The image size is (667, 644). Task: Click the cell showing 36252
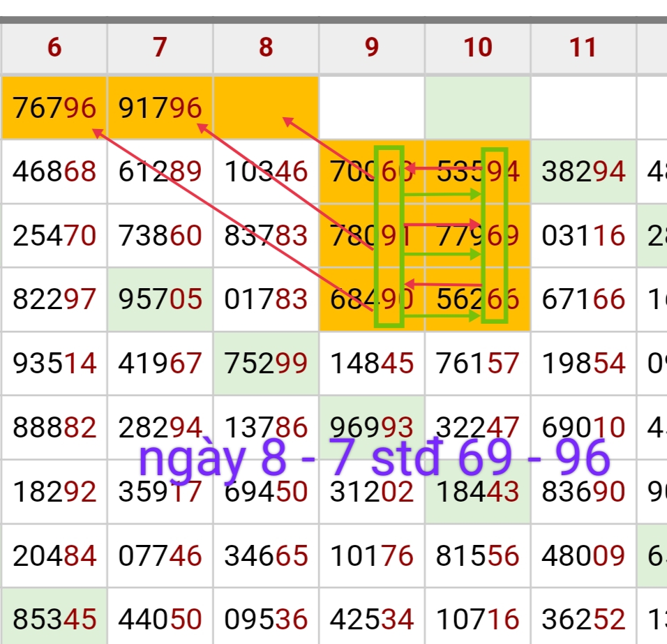tap(583, 619)
